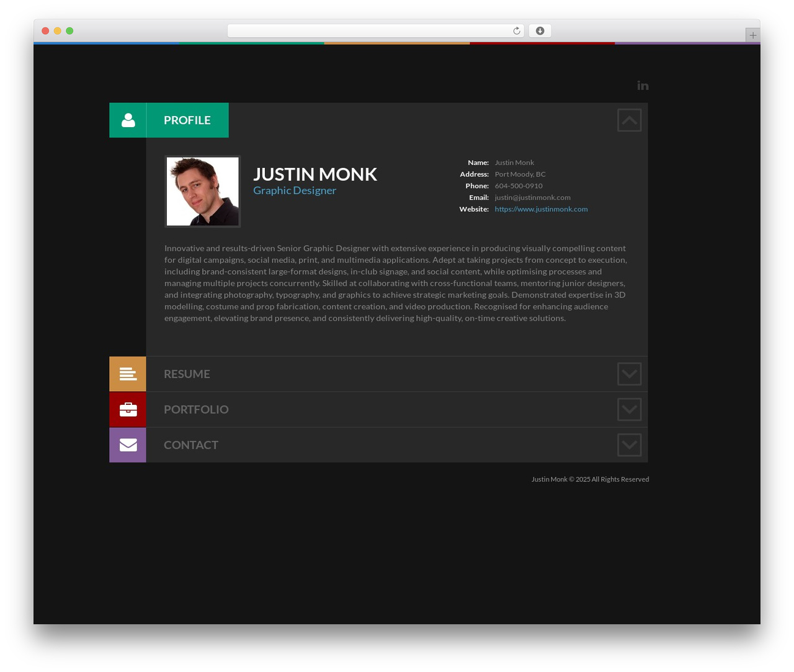Click the LinkedIn icon
794x672 pixels.
(643, 86)
